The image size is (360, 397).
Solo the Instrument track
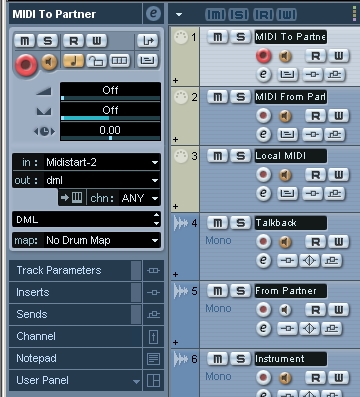240,359
